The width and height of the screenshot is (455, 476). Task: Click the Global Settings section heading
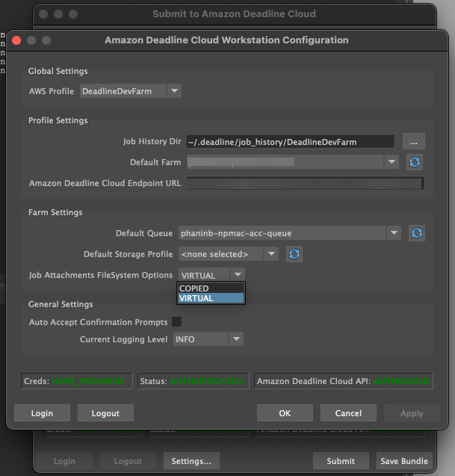58,71
